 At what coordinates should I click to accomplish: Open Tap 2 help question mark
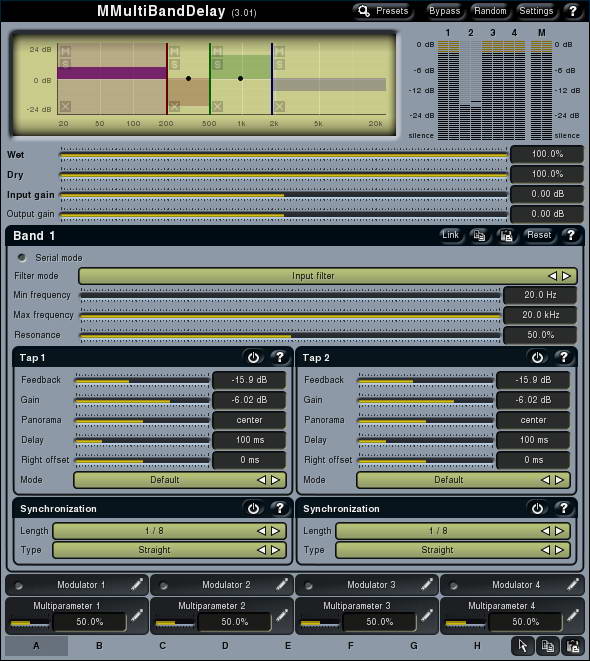pos(563,357)
